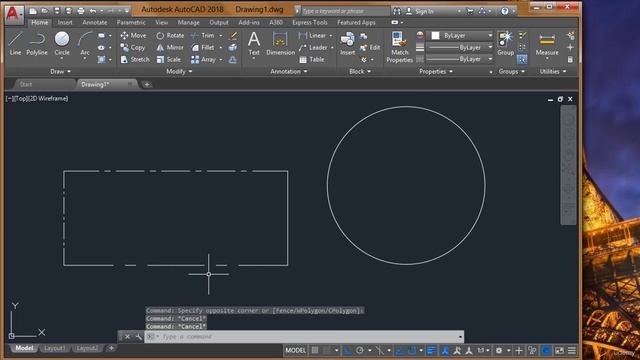The image size is (640, 360).
Task: Activate the Stretch command
Action: [135, 60]
